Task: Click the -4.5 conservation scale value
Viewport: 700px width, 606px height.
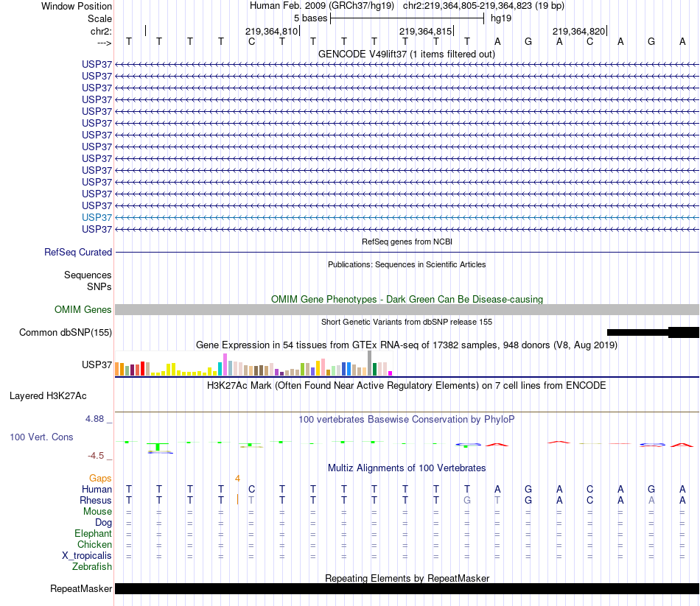Action: point(96,456)
